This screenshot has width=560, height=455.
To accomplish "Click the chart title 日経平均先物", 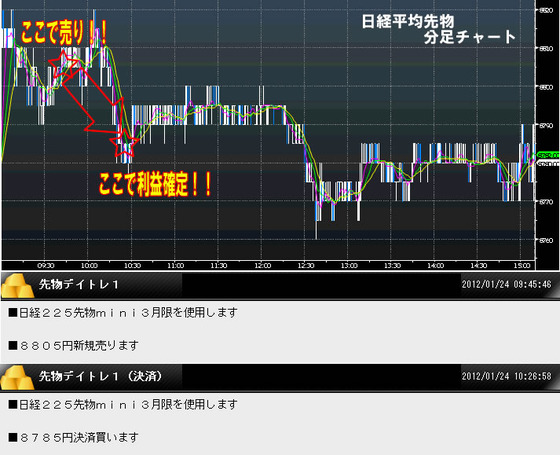I will 408,21.
